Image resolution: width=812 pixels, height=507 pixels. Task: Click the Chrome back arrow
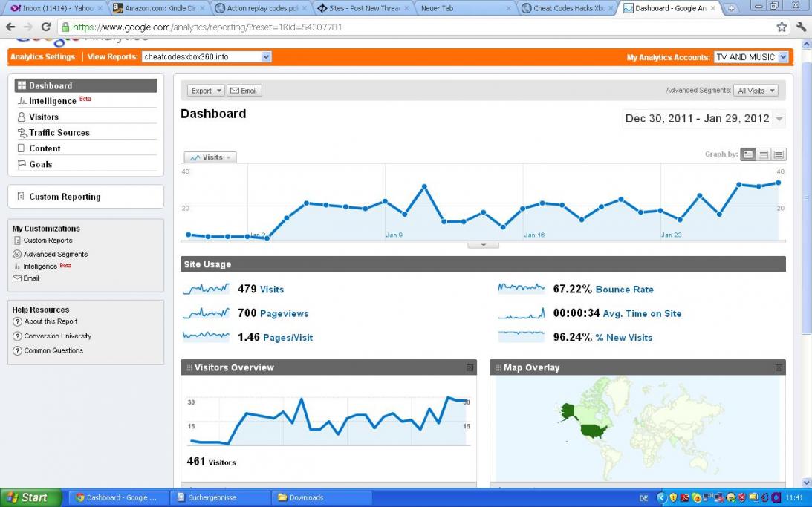point(10,27)
